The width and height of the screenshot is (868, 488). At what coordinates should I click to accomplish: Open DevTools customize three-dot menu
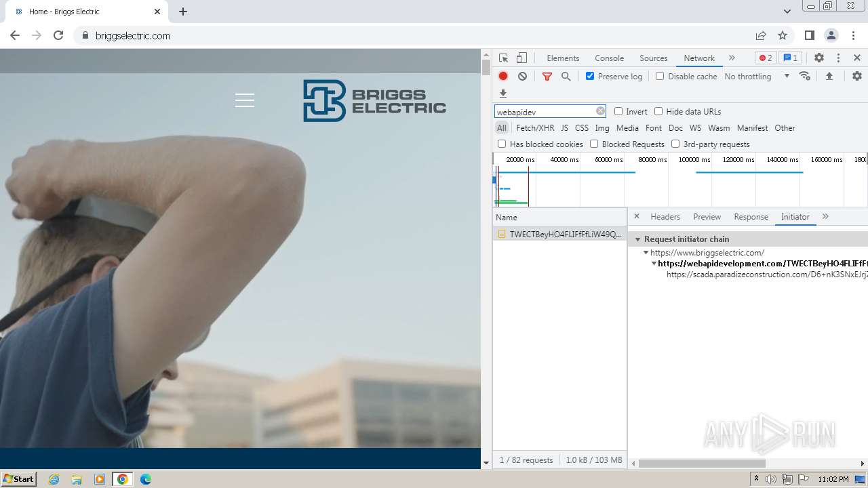click(x=838, y=58)
